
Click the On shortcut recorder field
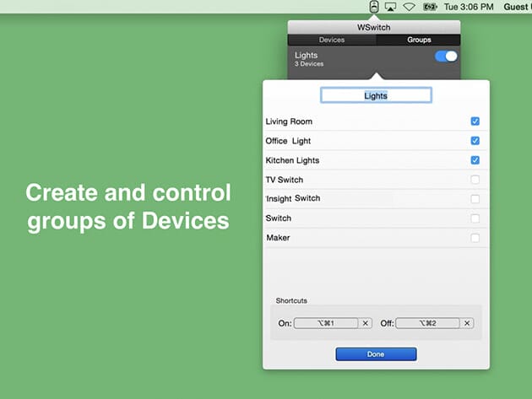pyautogui.click(x=326, y=323)
